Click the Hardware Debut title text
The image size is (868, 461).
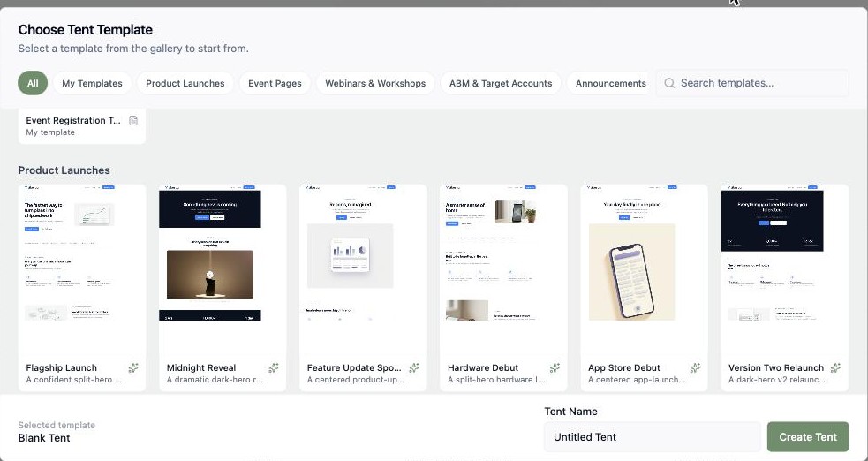[x=483, y=367]
